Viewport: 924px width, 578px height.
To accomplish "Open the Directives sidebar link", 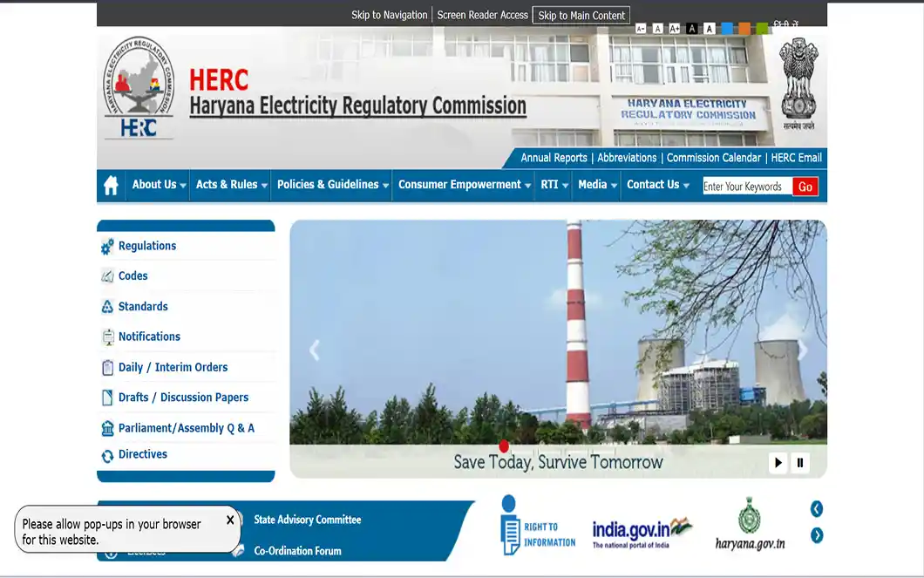I will (x=143, y=454).
